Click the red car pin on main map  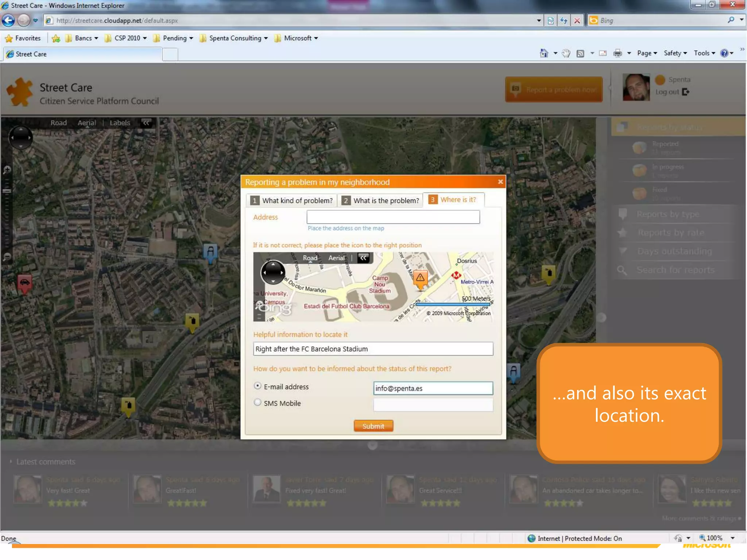[x=25, y=284]
